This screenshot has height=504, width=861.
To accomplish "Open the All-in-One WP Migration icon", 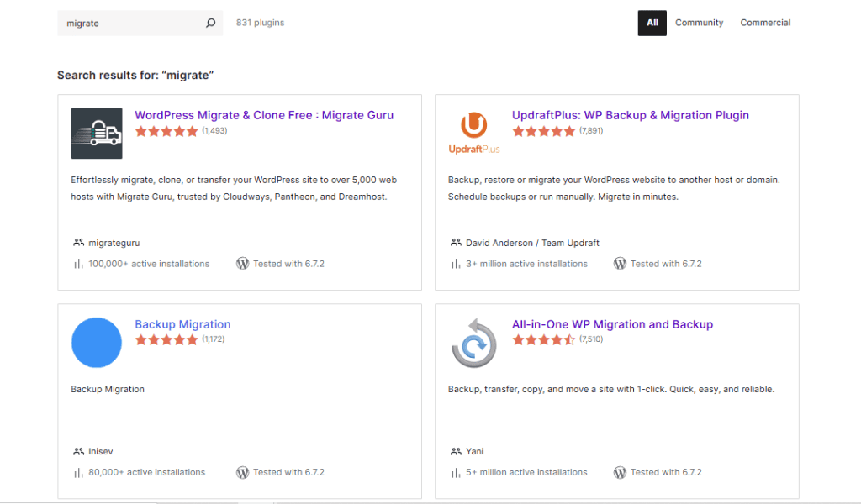I will coord(474,342).
